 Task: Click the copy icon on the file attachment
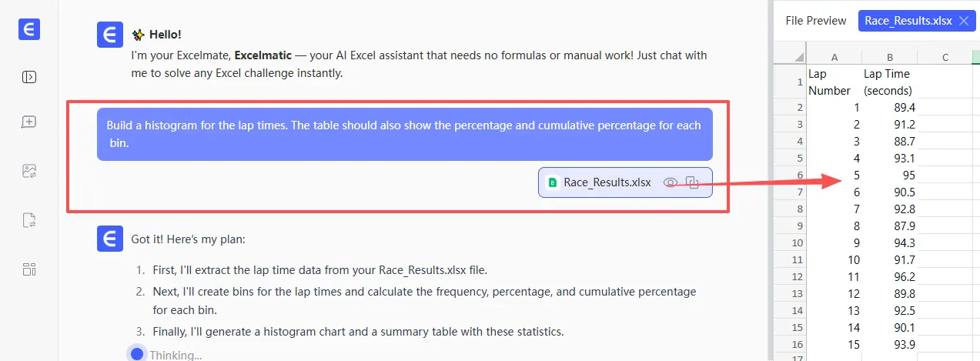692,182
